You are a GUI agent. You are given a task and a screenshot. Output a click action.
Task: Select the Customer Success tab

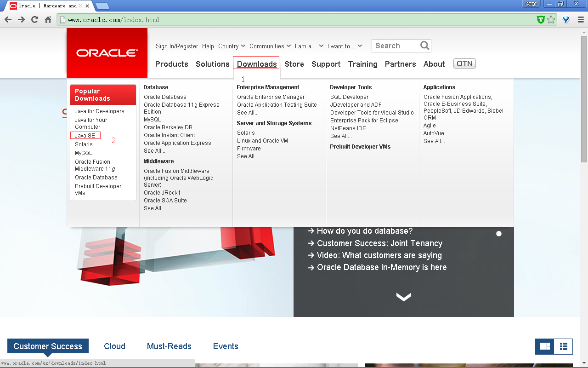click(x=48, y=346)
